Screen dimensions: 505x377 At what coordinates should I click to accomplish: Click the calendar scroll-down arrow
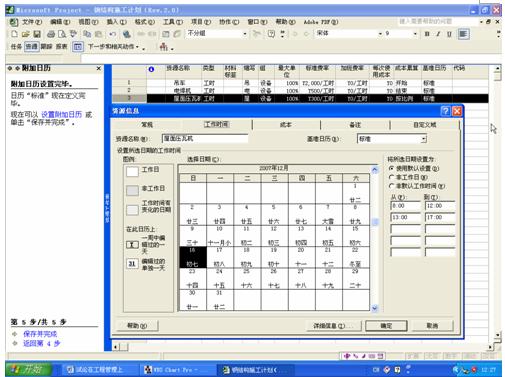point(375,308)
